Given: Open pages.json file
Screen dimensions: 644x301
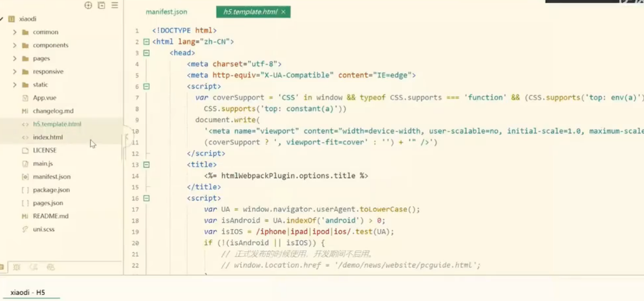Looking at the screenshot, I should click(x=48, y=203).
